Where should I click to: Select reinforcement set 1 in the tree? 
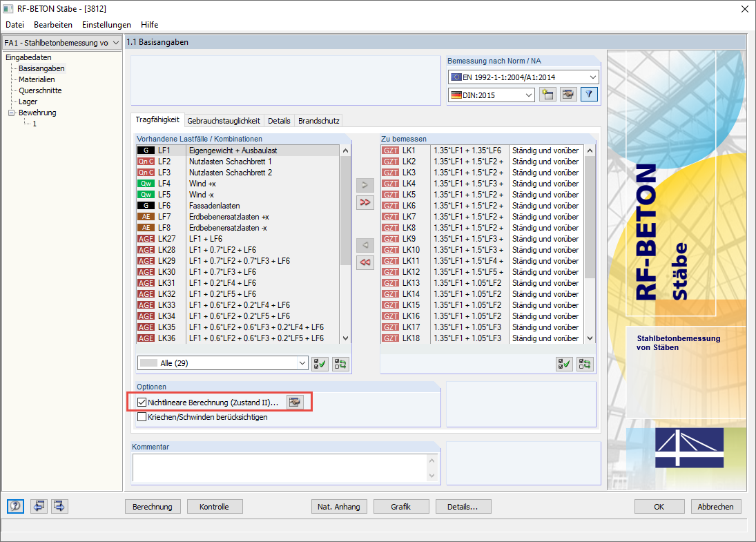click(35, 124)
